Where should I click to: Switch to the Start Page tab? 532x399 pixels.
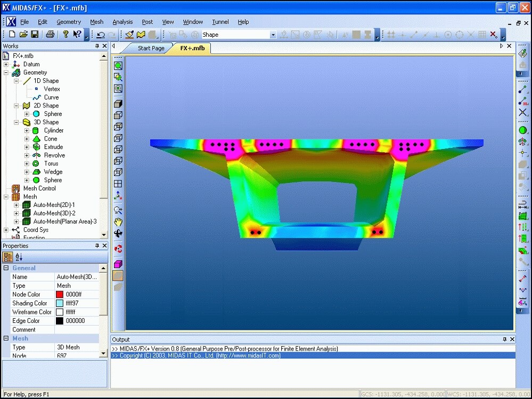151,48
